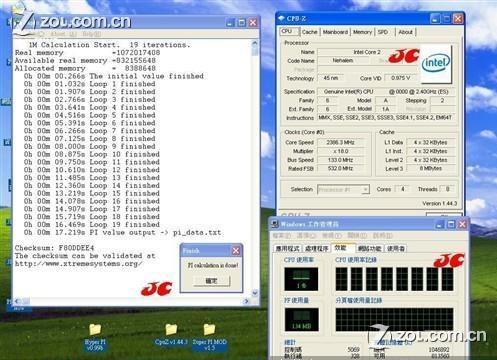Switch to the Cache tab in CPU-Z
The height and width of the screenshot is (360, 497).
coord(309,32)
